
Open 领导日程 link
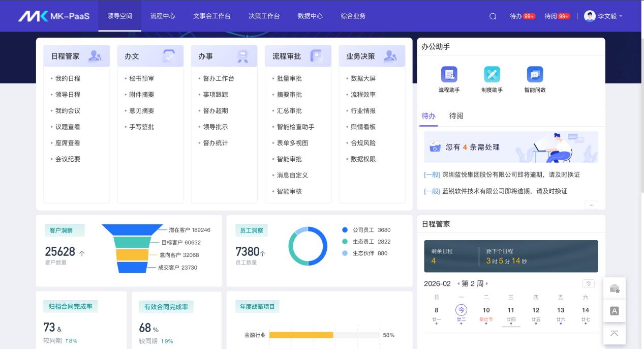coord(68,95)
